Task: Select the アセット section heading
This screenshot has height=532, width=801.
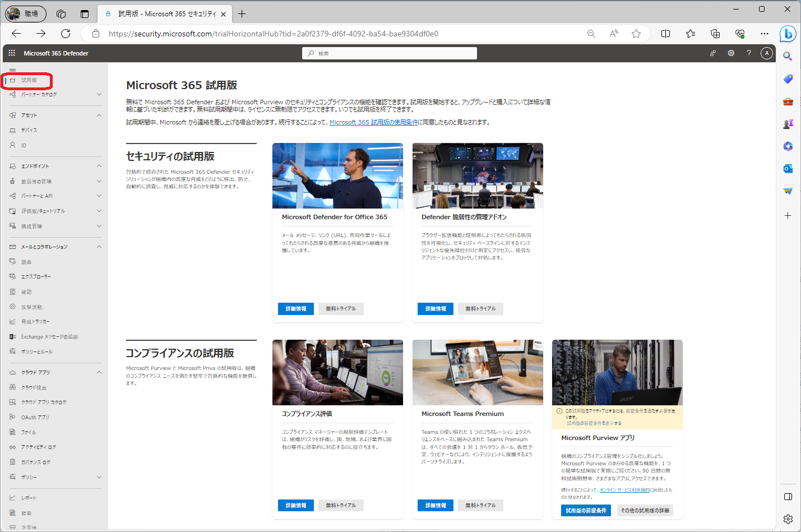Action: [x=29, y=115]
